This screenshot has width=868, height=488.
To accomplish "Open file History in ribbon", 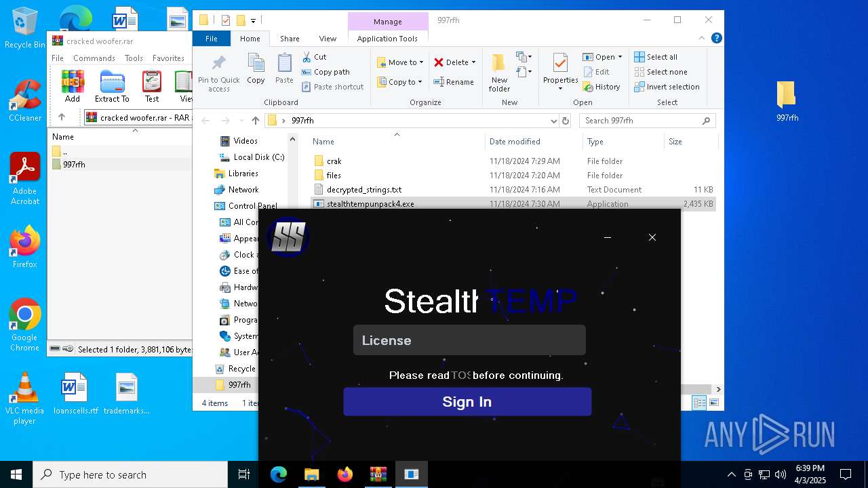I will pyautogui.click(x=601, y=87).
